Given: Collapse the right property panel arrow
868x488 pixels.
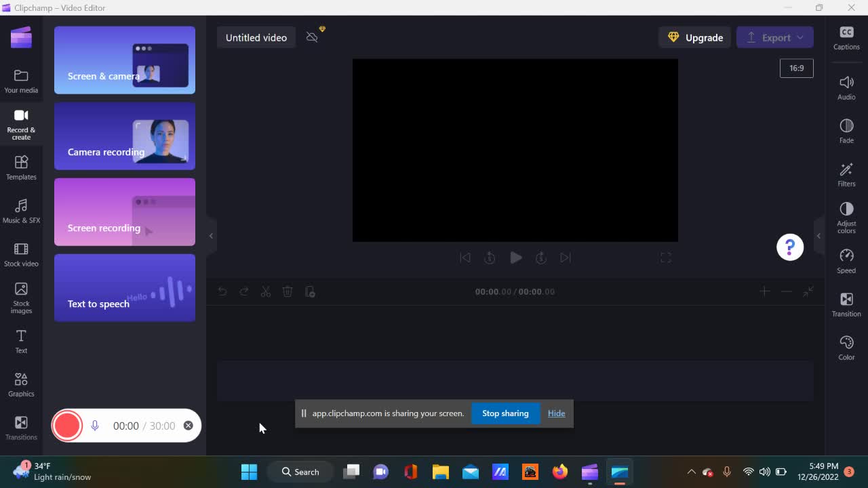Looking at the screenshot, I should click(x=818, y=236).
